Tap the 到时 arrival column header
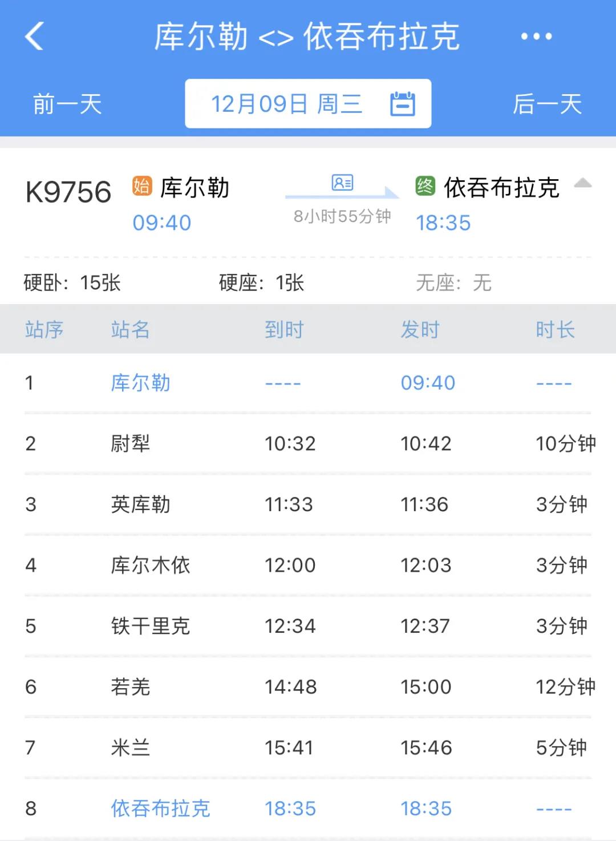The image size is (616, 841). tap(284, 330)
